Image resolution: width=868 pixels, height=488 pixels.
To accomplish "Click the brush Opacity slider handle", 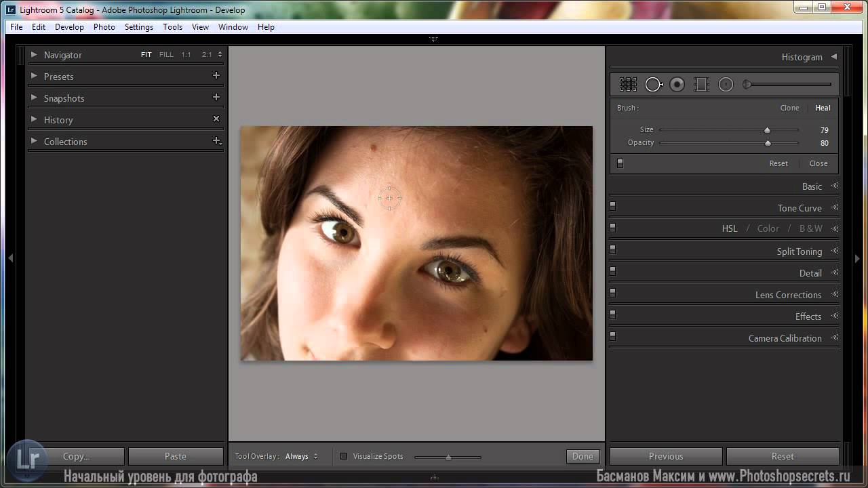I will tap(768, 143).
